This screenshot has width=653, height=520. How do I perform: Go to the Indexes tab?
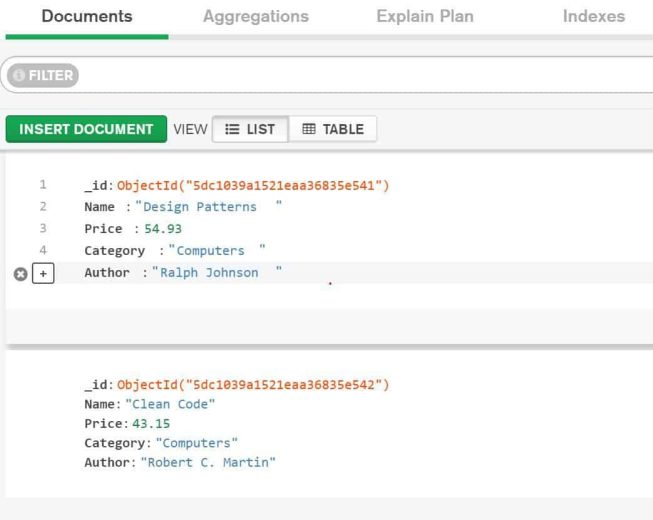tap(594, 16)
